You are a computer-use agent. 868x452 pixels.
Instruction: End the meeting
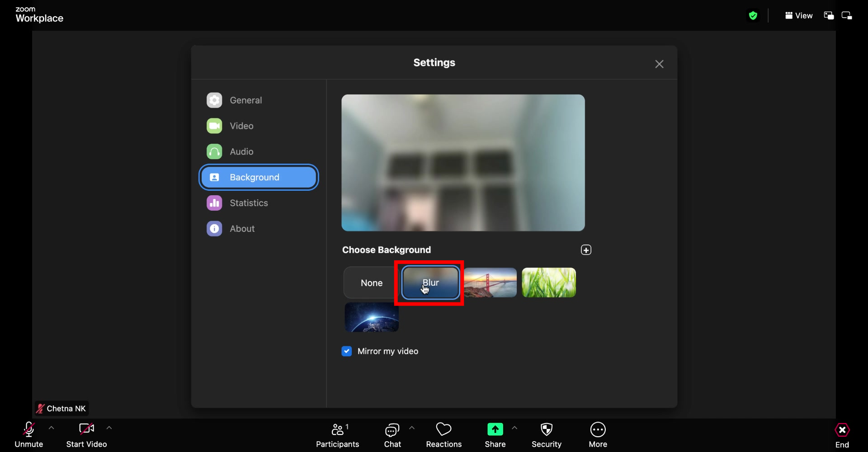[842, 434]
